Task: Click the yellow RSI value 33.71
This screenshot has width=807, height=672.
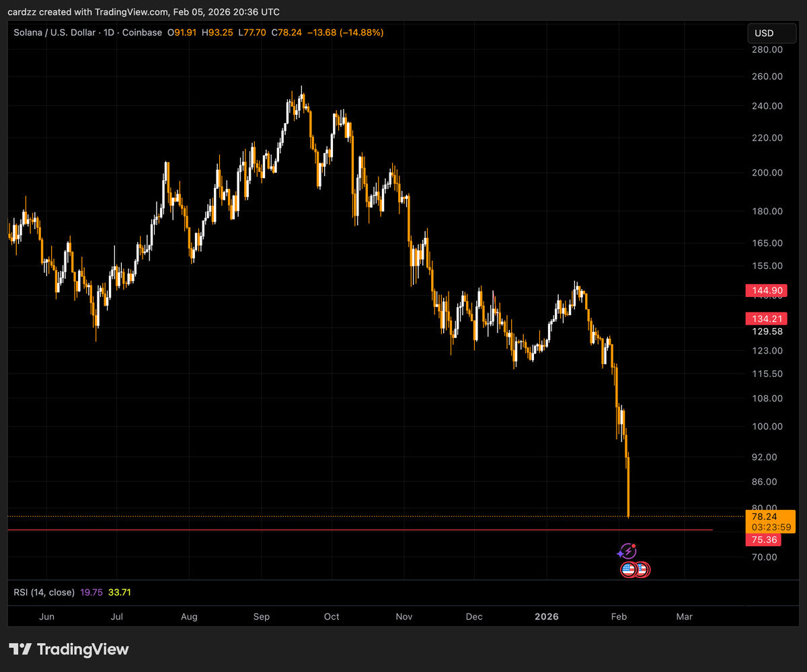Action: [119, 593]
